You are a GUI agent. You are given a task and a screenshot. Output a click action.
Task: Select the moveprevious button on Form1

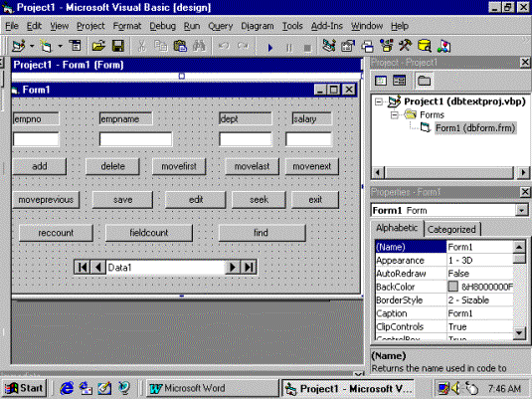[46, 200]
